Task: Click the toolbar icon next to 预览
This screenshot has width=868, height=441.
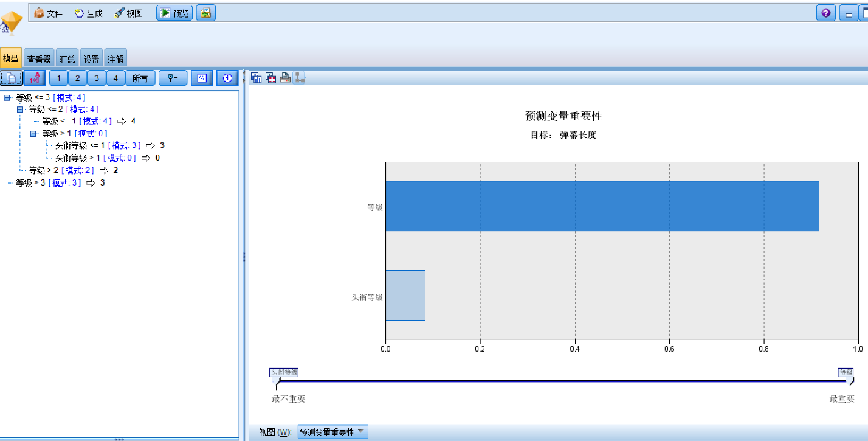Action: point(205,13)
